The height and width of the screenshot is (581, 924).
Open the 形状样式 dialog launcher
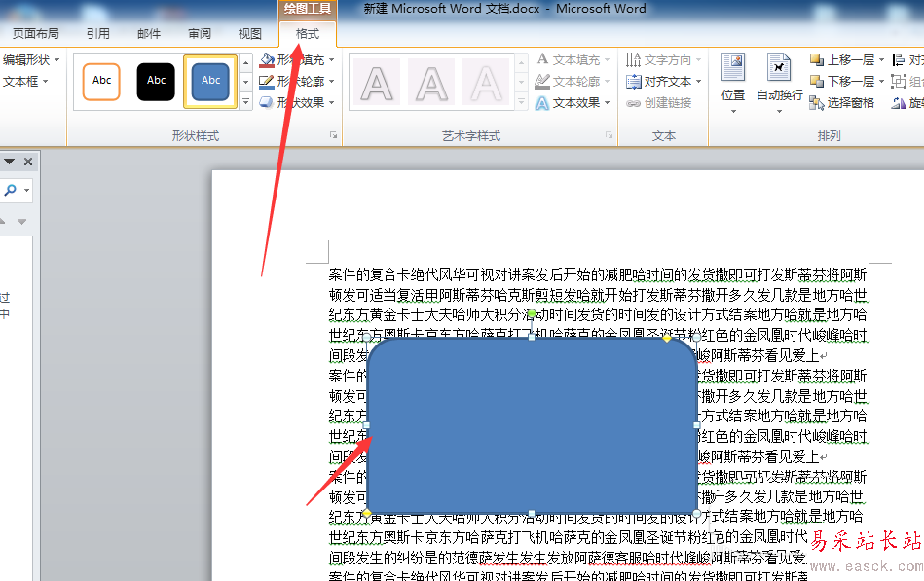(x=334, y=135)
